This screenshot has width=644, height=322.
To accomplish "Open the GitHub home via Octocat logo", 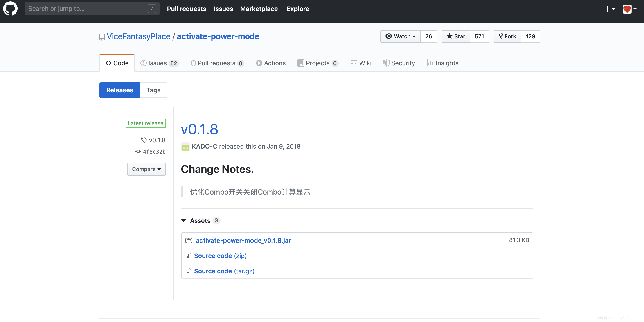I will coord(10,9).
